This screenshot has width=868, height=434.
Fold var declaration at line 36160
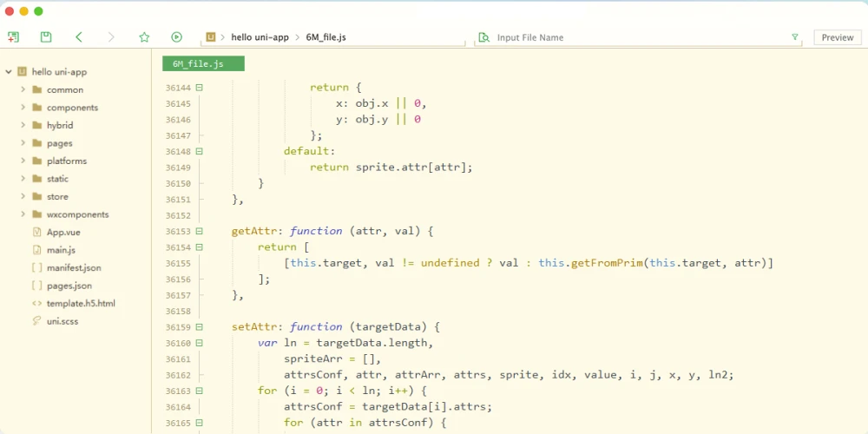point(200,343)
